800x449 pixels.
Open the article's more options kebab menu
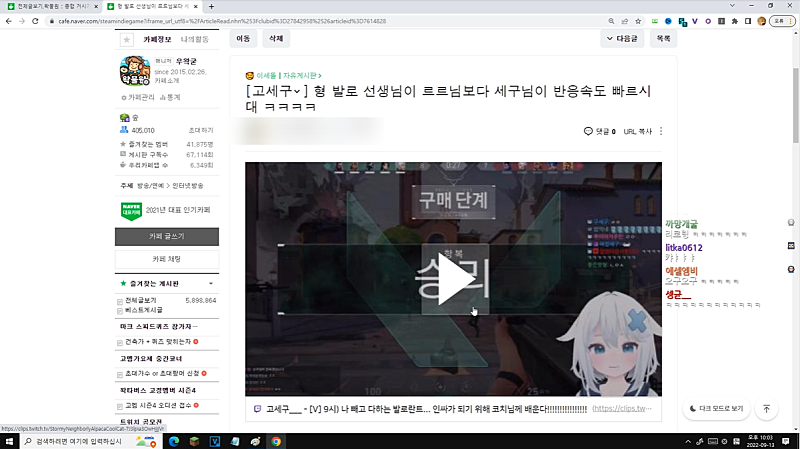[661, 131]
